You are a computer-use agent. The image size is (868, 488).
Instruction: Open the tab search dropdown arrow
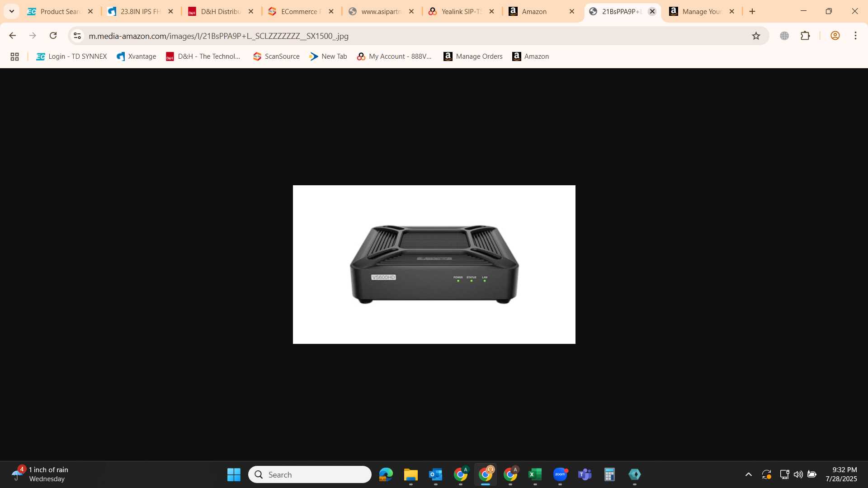(x=12, y=11)
